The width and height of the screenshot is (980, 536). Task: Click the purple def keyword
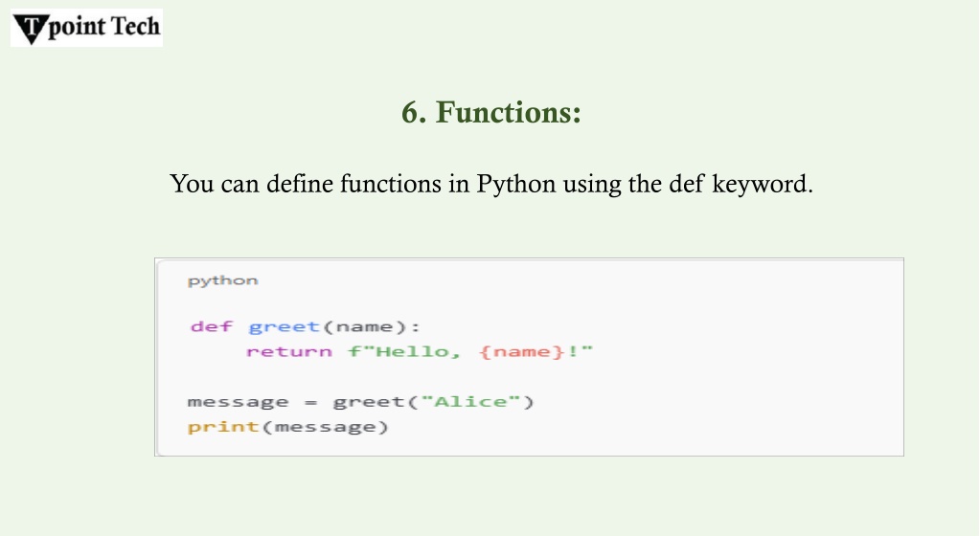(212, 326)
